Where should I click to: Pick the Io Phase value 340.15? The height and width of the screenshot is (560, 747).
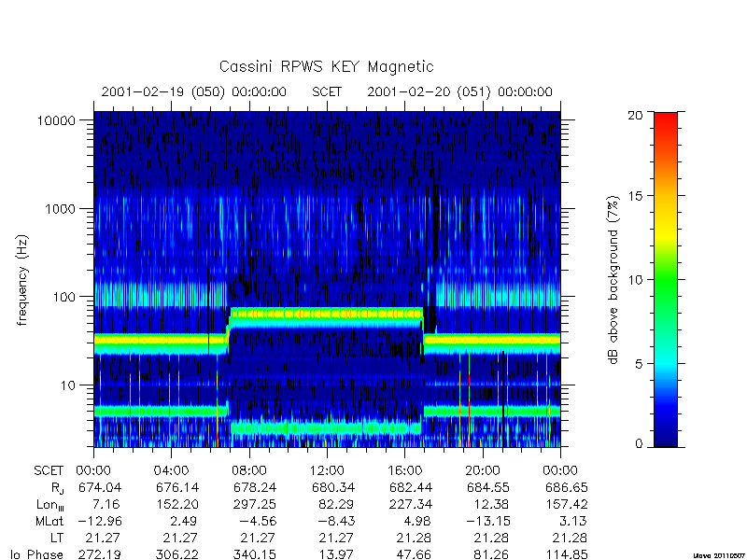pos(255,554)
